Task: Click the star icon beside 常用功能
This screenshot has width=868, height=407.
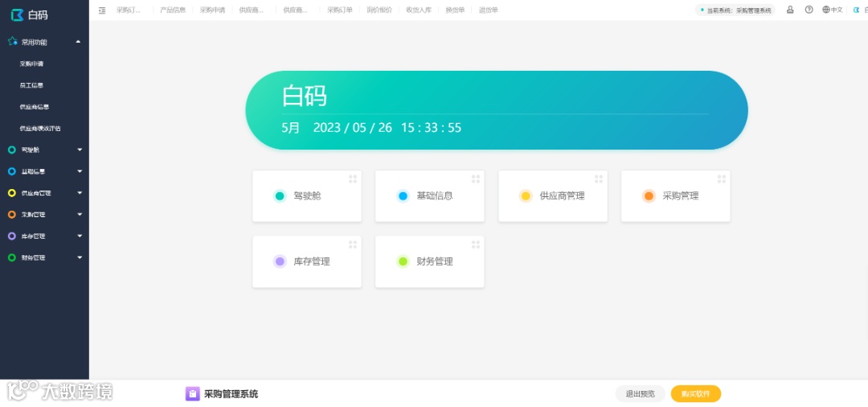Action: point(13,42)
